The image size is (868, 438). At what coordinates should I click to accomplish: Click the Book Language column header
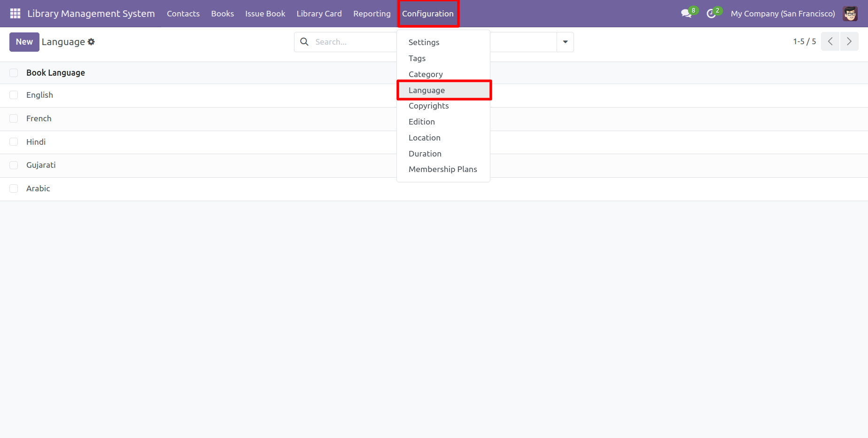pos(55,73)
